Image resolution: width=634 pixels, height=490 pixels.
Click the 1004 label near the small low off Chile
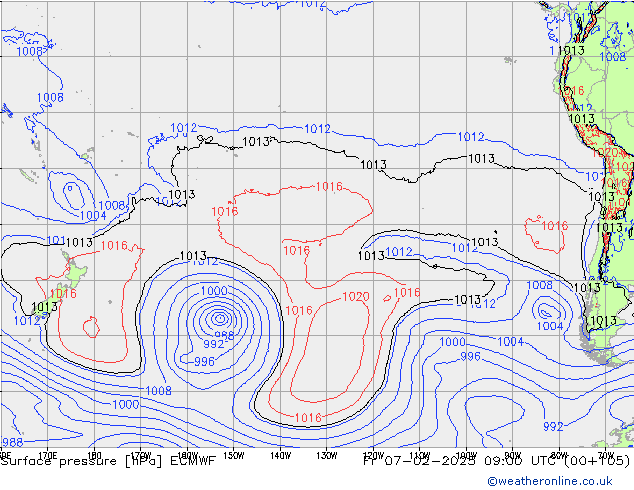point(550,326)
